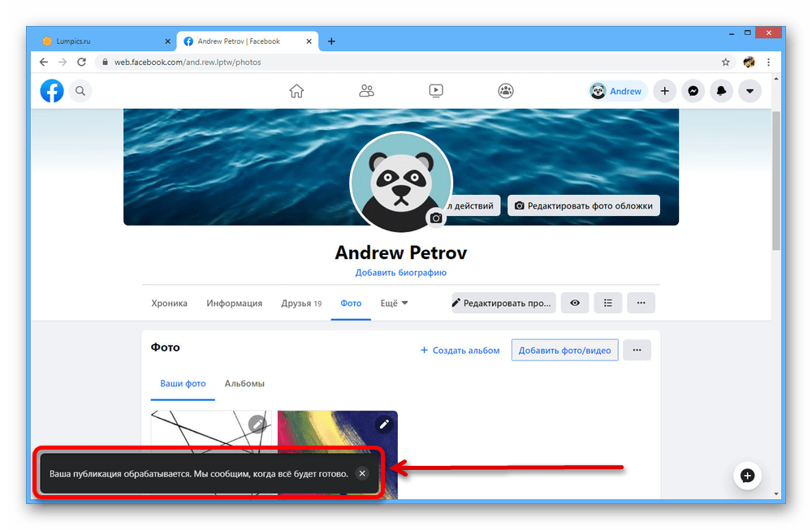Bookmark this page with the star icon
This screenshot has width=812, height=530.
(x=725, y=62)
